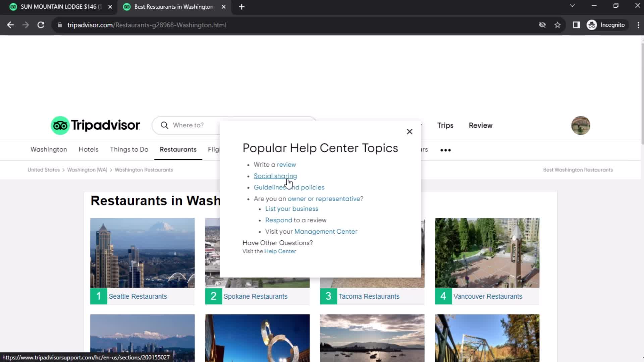Click the Help Center link in dialog
This screenshot has width=644, height=362.
279,251
